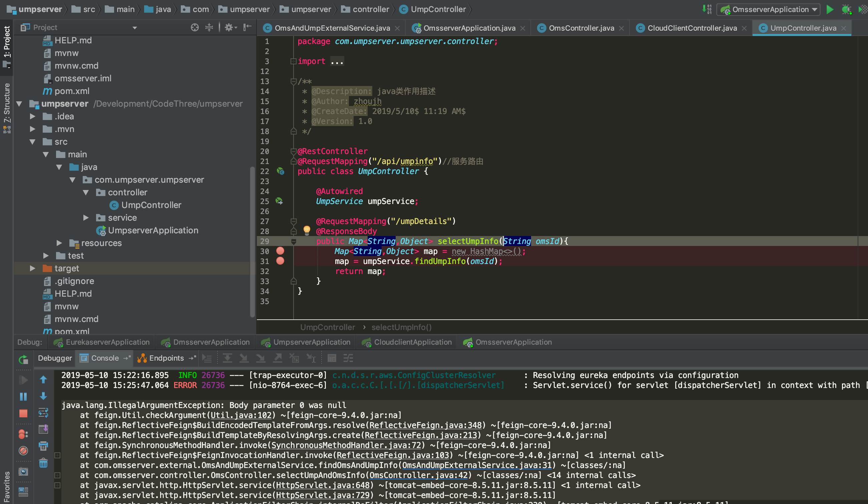
Task: Open the Endpoints tab in the debug panel
Action: click(x=166, y=358)
